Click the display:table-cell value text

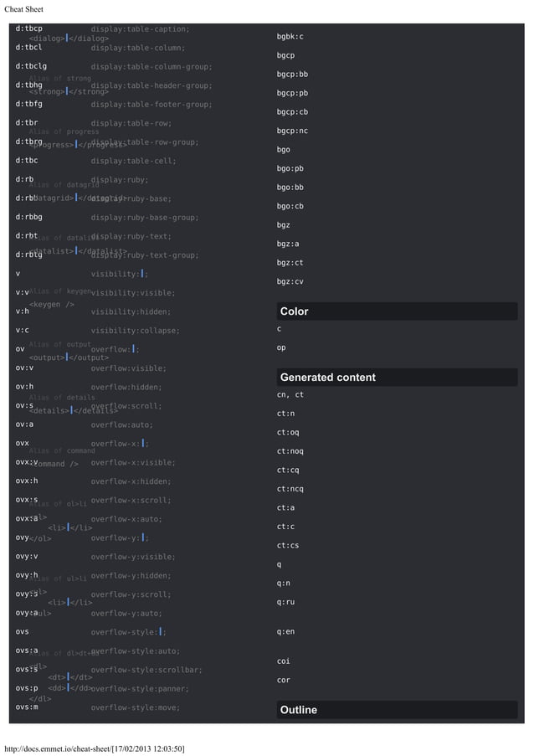[x=133, y=161]
